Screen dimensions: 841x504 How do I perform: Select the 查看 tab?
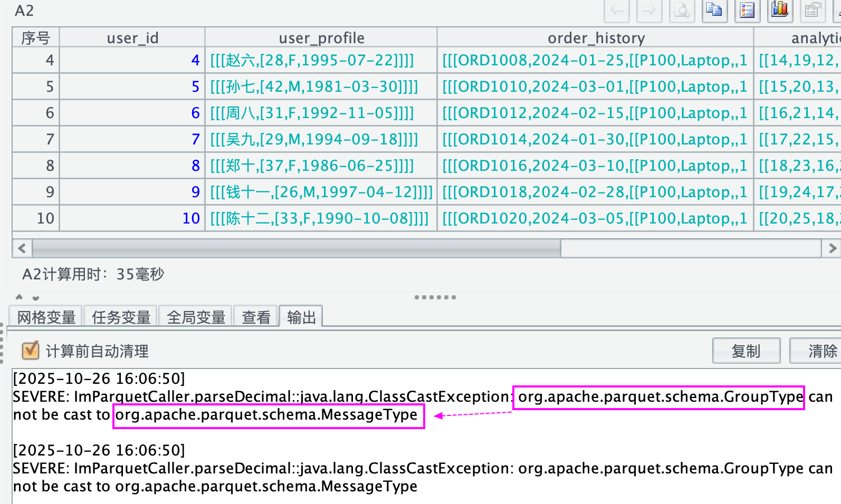256,317
